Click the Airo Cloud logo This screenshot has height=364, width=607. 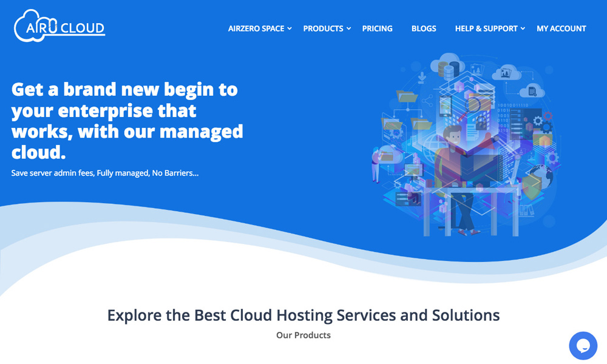coord(59,26)
